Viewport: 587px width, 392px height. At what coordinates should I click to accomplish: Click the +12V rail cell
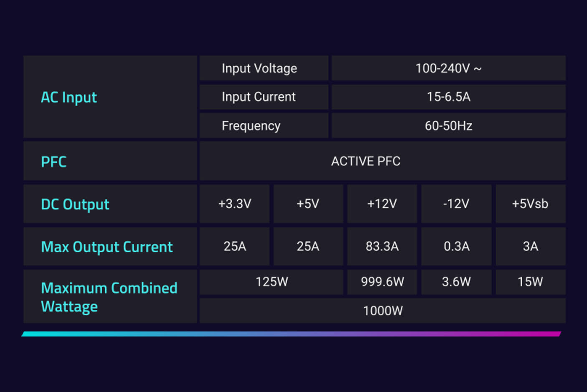pos(382,204)
